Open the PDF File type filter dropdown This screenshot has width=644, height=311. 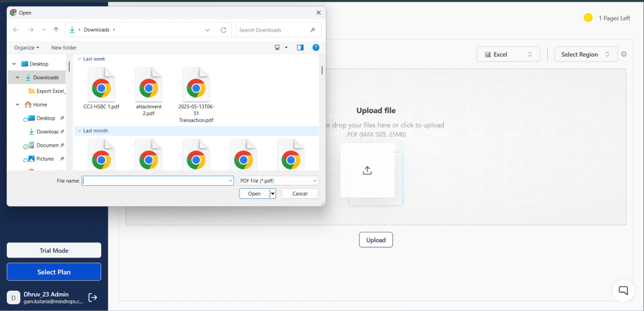pos(279,181)
